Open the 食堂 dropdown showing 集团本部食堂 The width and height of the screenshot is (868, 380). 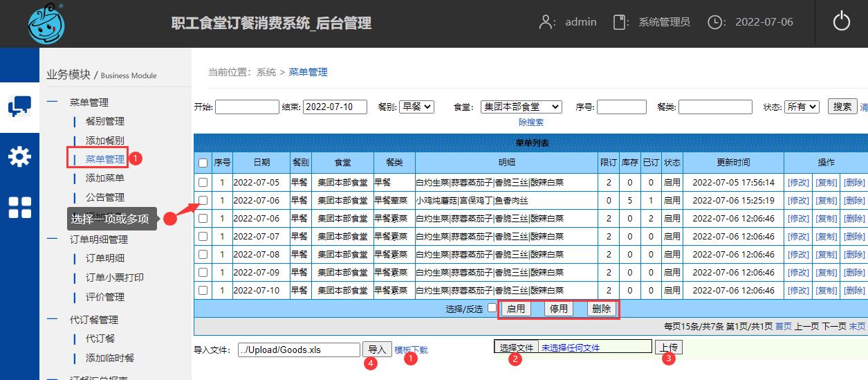521,107
